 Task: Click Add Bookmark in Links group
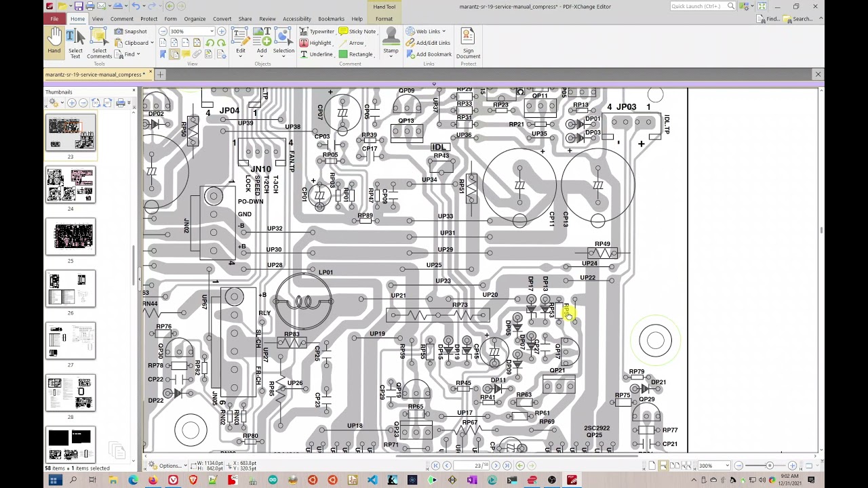tap(429, 54)
